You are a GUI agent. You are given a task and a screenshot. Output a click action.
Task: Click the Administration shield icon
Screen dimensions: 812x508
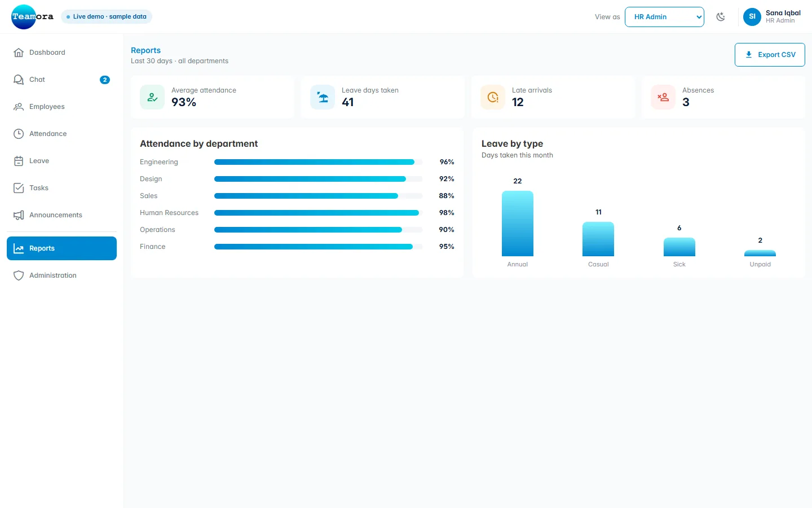(19, 275)
